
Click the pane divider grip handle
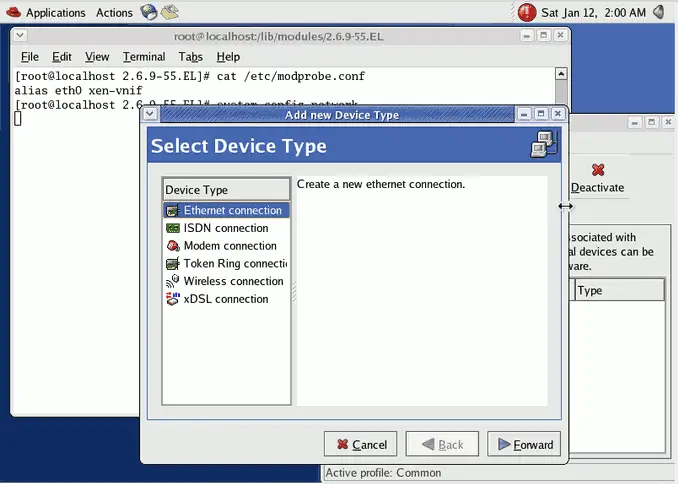[293, 291]
